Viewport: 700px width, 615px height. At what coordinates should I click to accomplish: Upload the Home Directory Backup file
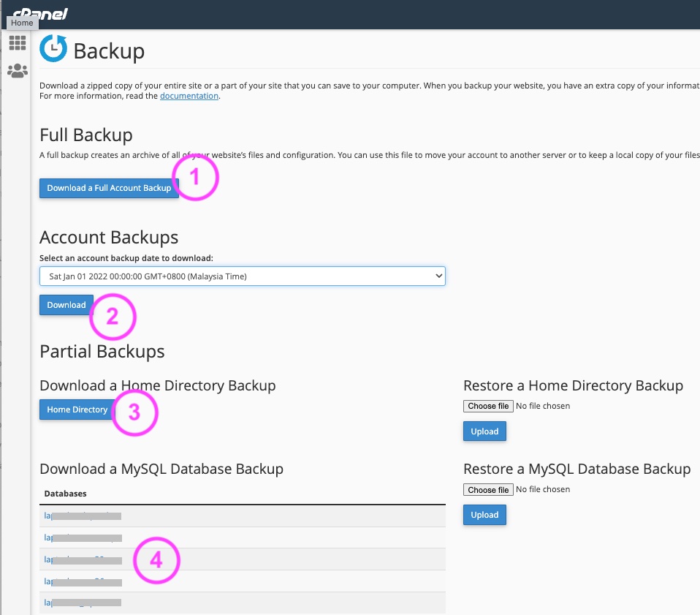[484, 431]
